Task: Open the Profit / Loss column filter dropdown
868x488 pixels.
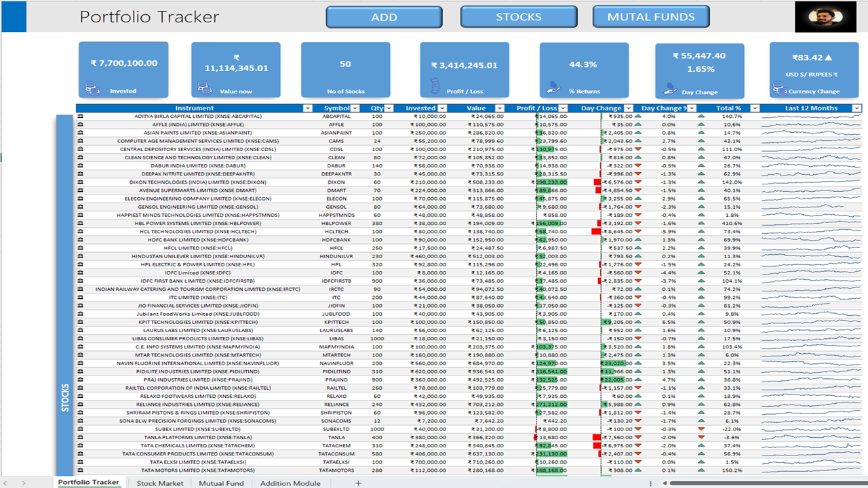Action: point(564,108)
